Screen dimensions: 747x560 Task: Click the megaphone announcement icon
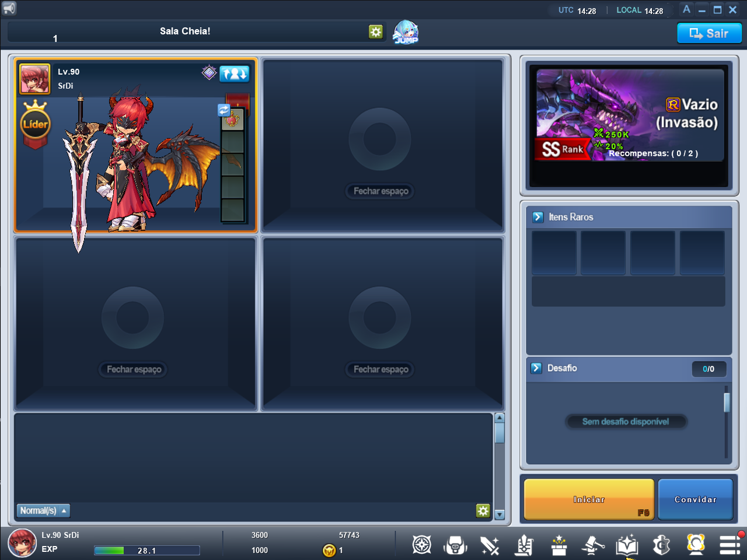coord(9,8)
